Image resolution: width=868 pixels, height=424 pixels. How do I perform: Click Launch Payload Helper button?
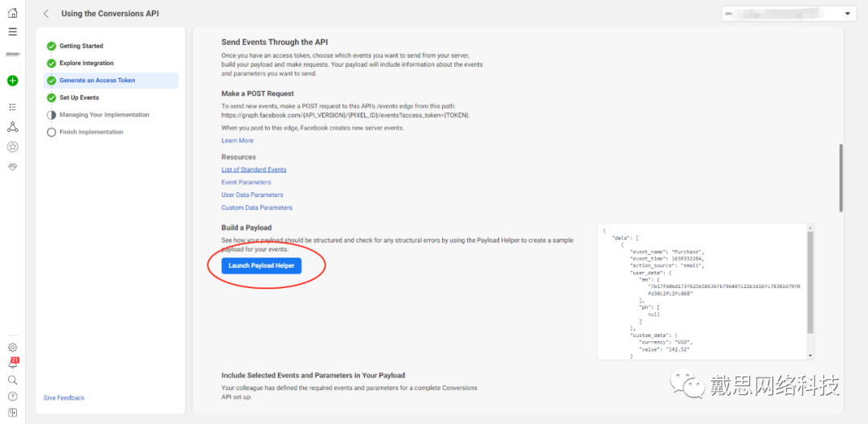tap(261, 266)
